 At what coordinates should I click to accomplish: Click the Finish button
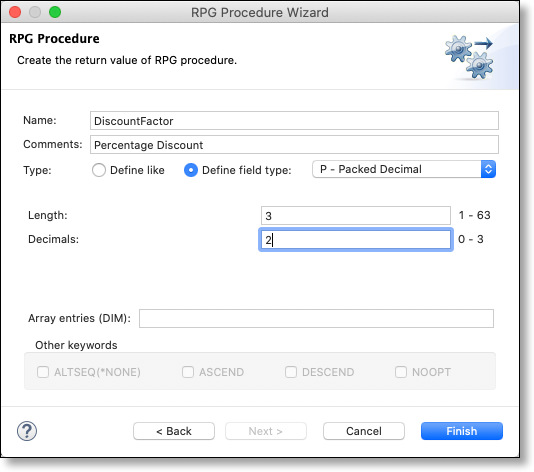tap(462, 431)
